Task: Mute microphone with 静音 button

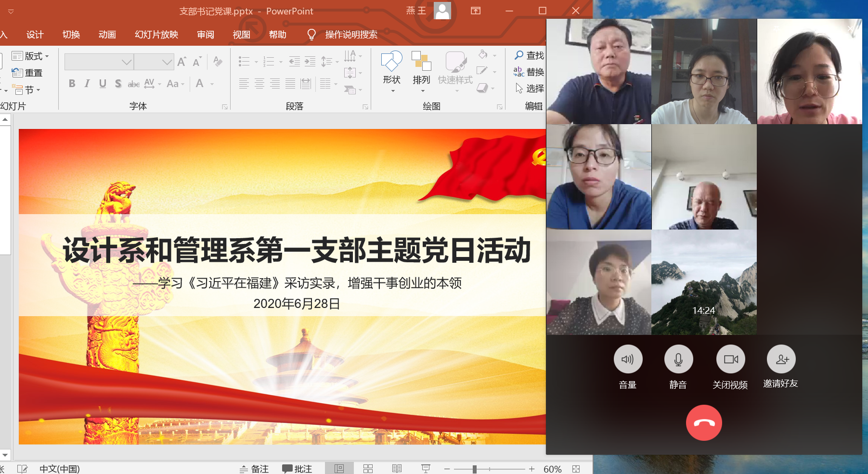Action: click(678, 359)
